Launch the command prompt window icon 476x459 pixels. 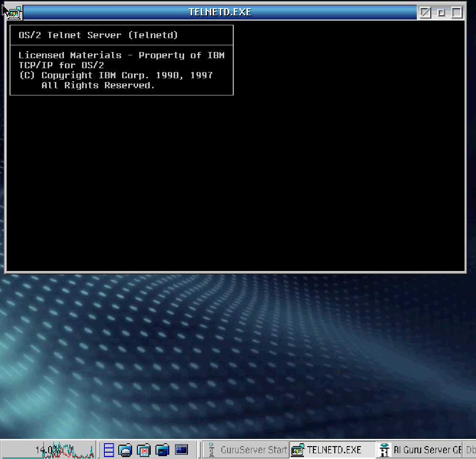181,449
